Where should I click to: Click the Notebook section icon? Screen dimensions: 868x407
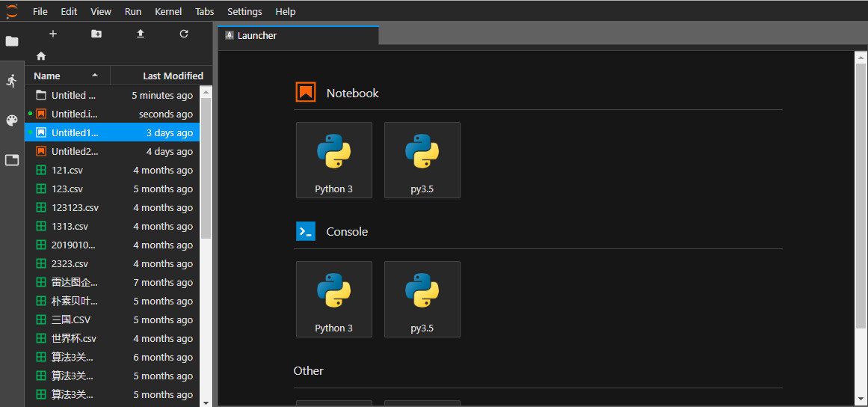tap(306, 93)
